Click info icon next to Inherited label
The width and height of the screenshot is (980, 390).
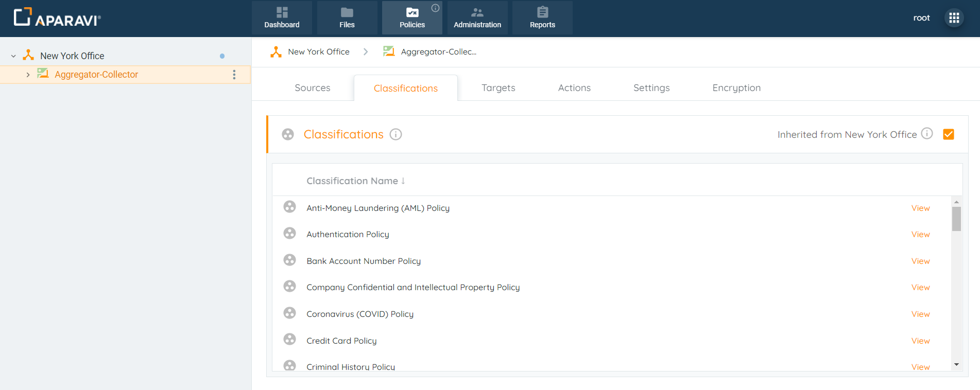927,134
